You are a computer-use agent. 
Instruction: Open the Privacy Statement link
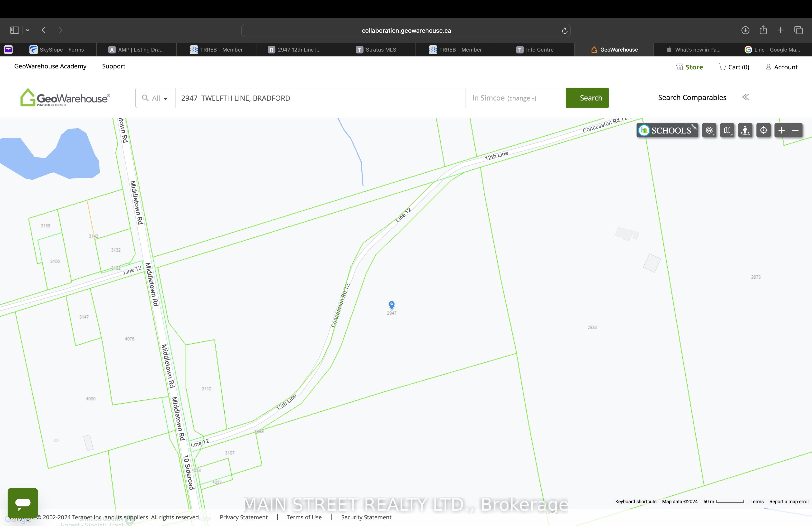(243, 517)
